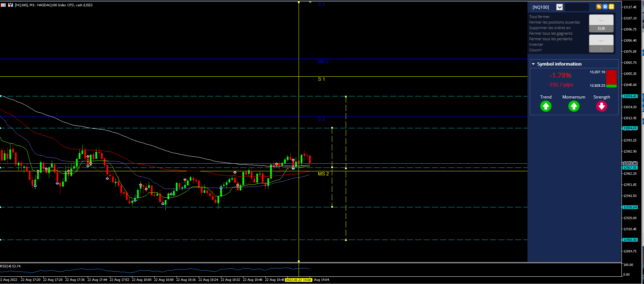
Task: Click the Couvrir option
Action: [535, 50]
